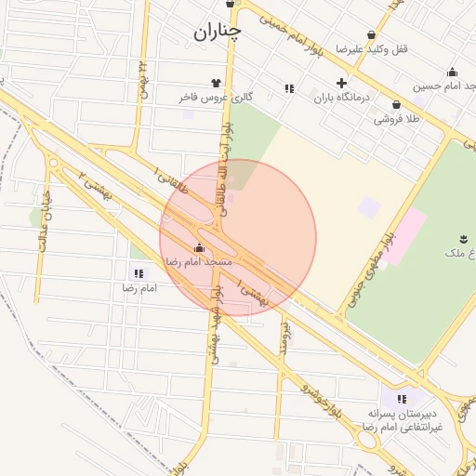The width and height of the screenshot is (476, 476).
Task: Click the street label بلوار مطهری جنوبی
Action: (370, 270)
